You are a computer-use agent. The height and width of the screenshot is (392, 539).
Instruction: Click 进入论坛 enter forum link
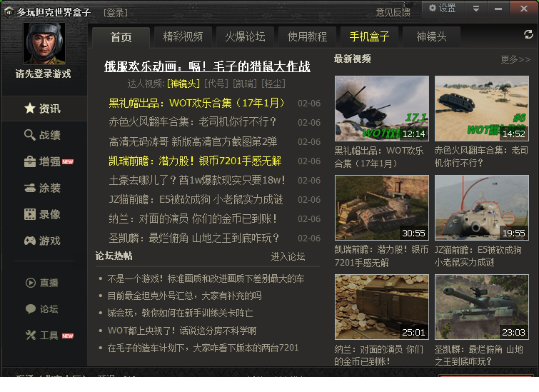[x=288, y=256]
